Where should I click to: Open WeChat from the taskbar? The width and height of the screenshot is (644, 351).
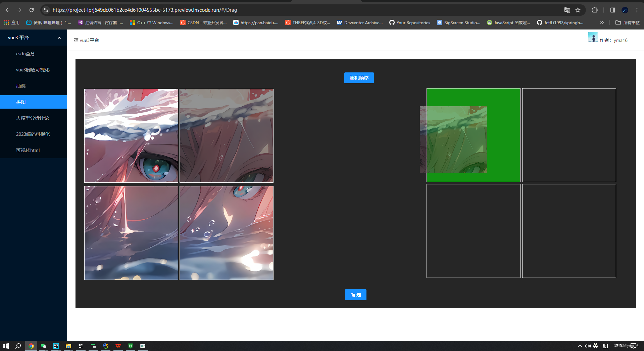pos(44,346)
